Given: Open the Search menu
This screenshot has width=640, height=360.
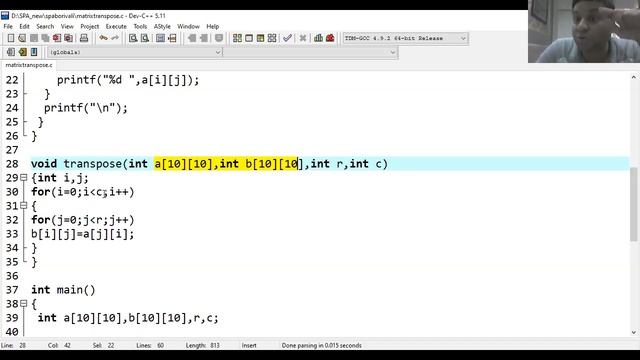Looking at the screenshot, I should 45,27.
